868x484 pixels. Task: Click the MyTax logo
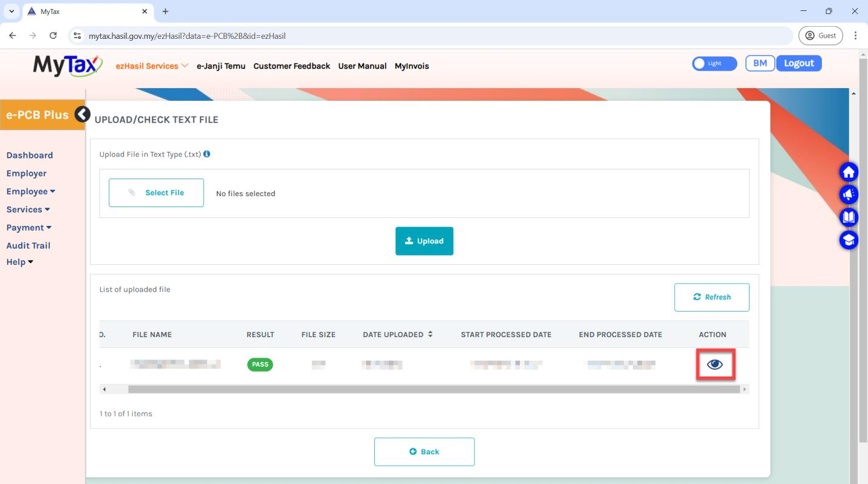67,66
